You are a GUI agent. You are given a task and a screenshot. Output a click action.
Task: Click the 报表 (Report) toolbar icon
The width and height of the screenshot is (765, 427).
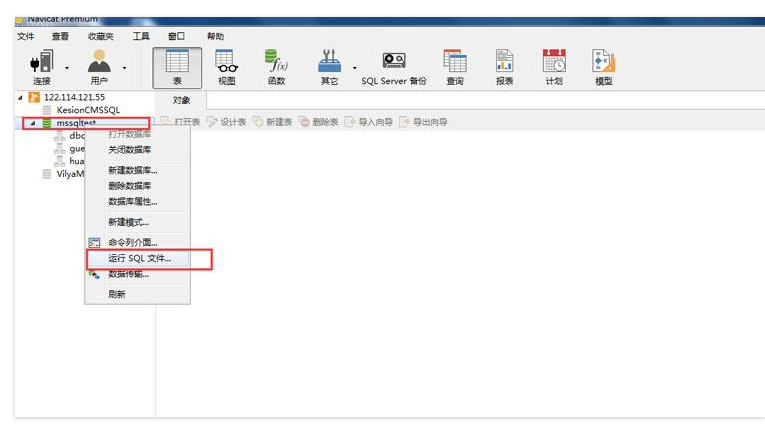[x=505, y=66]
